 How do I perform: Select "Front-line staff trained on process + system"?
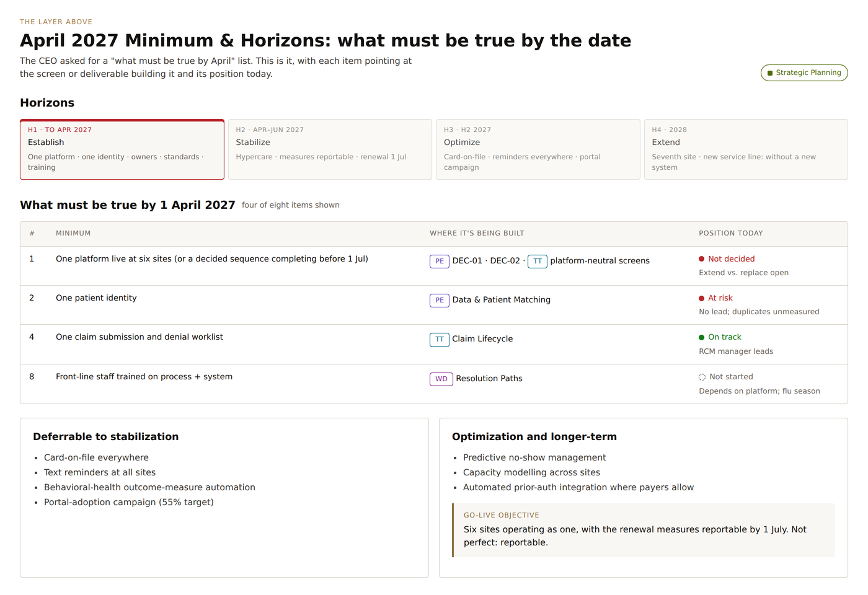[x=144, y=377]
